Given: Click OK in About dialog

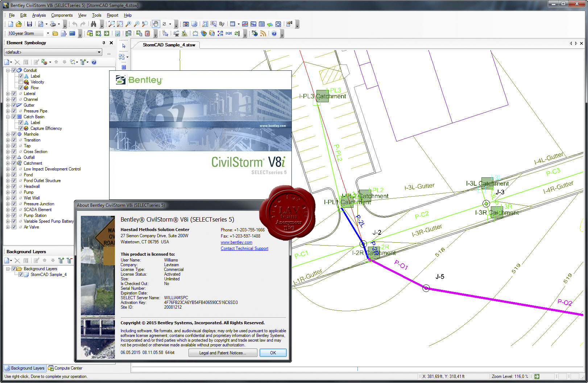Looking at the screenshot, I should (273, 353).
